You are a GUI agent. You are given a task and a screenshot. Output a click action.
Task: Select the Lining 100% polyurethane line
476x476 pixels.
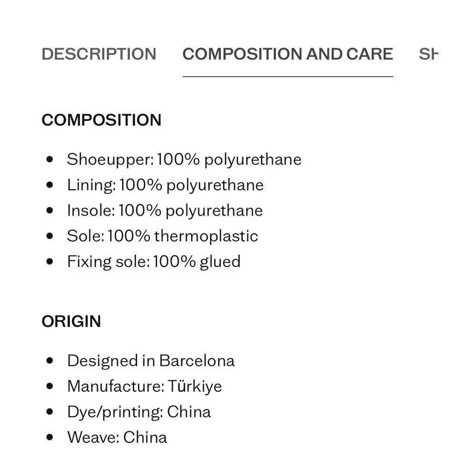166,185
